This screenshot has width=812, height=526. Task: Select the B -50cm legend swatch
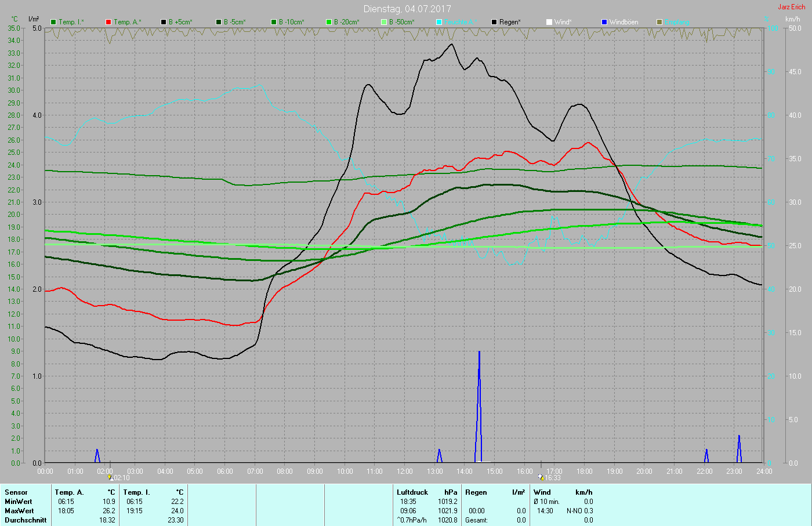tap(384, 22)
